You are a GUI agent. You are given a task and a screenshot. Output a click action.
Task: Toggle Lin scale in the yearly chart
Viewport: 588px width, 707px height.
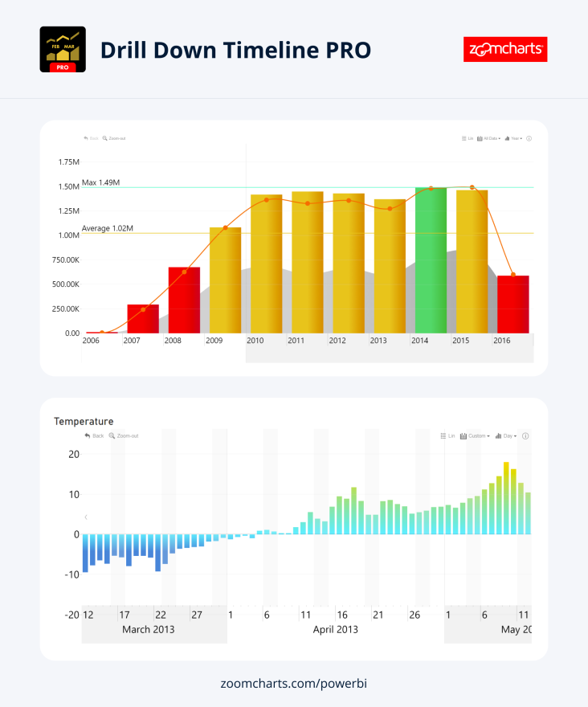point(468,138)
